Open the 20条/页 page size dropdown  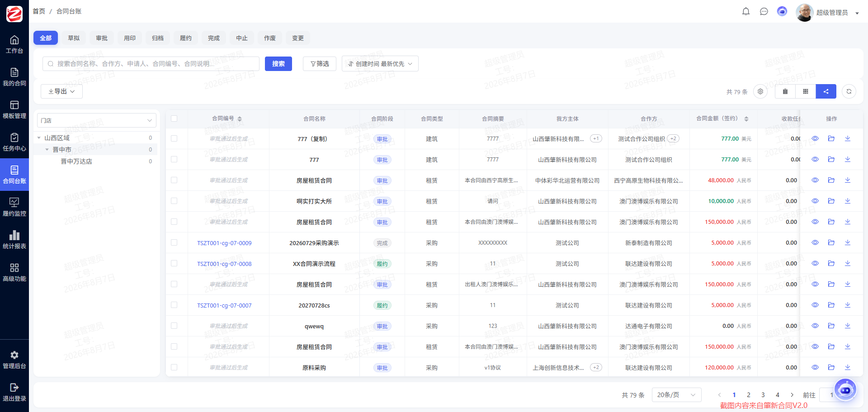coord(676,395)
